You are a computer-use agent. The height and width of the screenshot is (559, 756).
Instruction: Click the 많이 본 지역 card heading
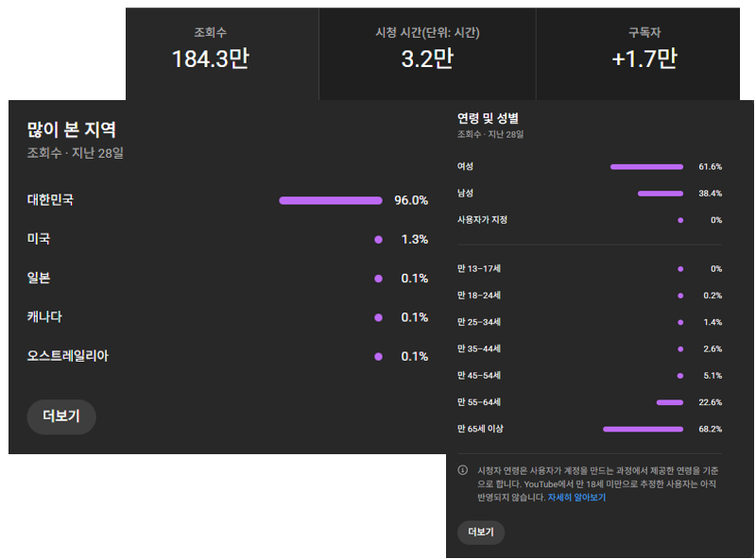pos(72,129)
